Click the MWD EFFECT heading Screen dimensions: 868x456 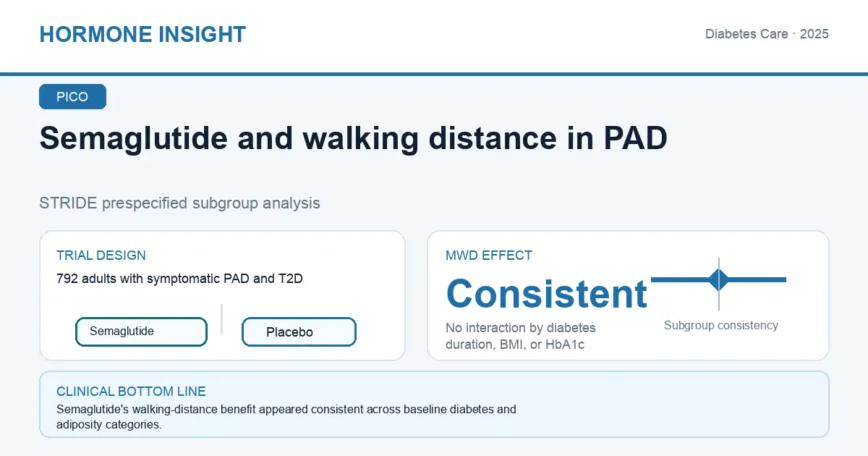coord(489,256)
